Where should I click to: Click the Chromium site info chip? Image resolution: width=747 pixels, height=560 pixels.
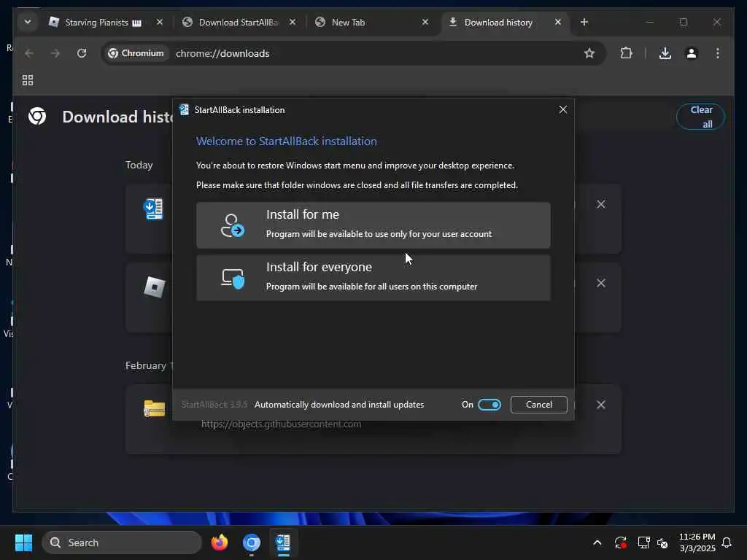[x=136, y=53]
